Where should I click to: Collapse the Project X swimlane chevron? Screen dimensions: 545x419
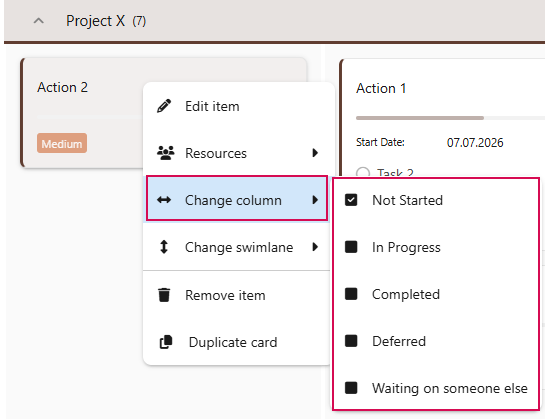coord(39,21)
